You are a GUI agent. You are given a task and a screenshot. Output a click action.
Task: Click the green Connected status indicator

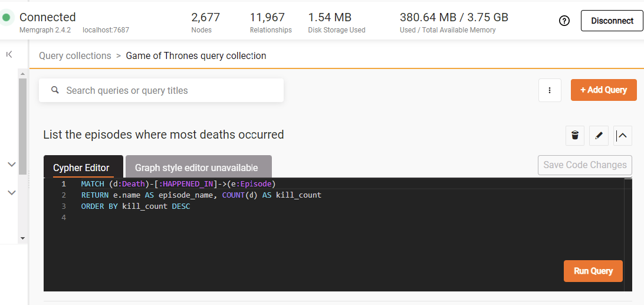click(x=6, y=18)
